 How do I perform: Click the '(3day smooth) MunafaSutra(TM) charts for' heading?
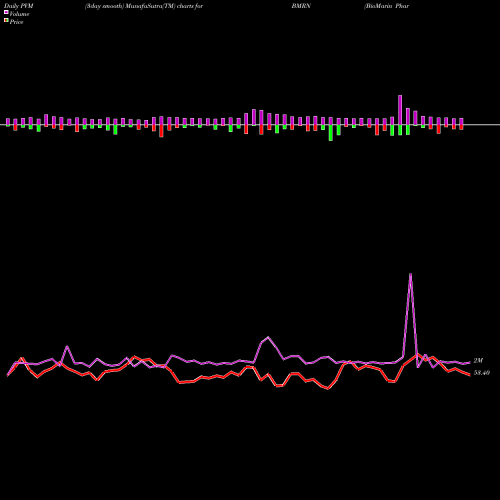tap(144, 6)
